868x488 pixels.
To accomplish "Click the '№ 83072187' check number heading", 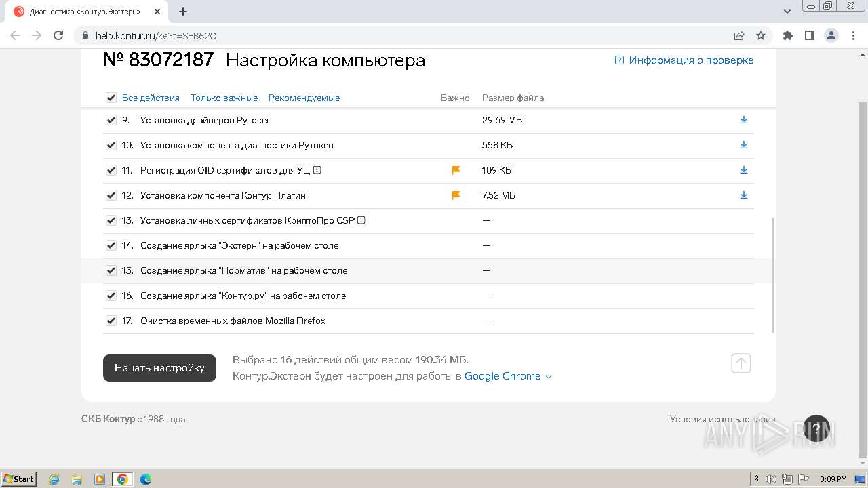I will pyautogui.click(x=159, y=60).
